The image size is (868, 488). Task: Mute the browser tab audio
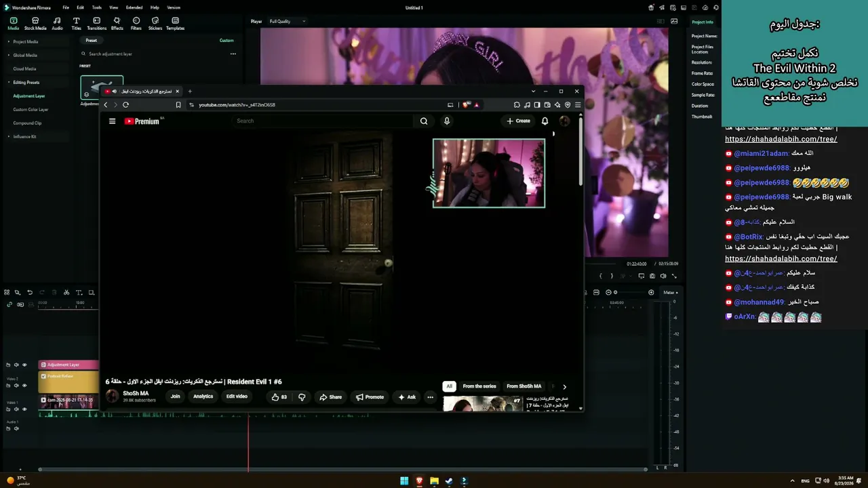coord(114,91)
